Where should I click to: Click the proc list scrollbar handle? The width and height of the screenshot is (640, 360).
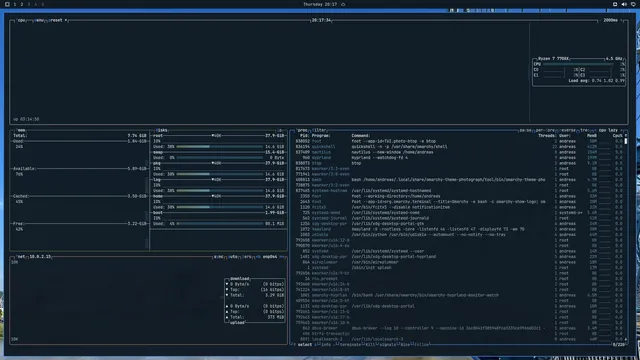626,141
